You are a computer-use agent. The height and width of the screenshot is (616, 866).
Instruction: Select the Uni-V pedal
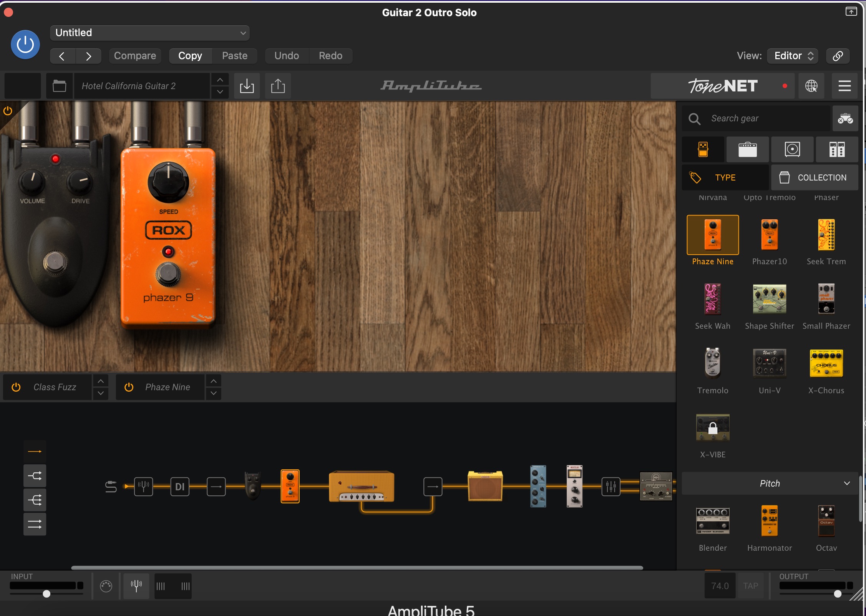(770, 363)
